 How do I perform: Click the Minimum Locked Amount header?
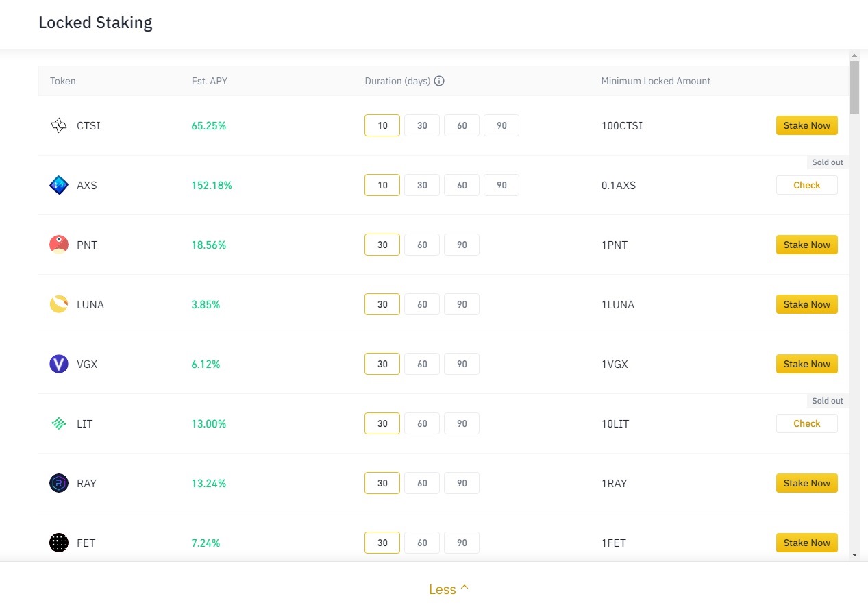tap(656, 81)
